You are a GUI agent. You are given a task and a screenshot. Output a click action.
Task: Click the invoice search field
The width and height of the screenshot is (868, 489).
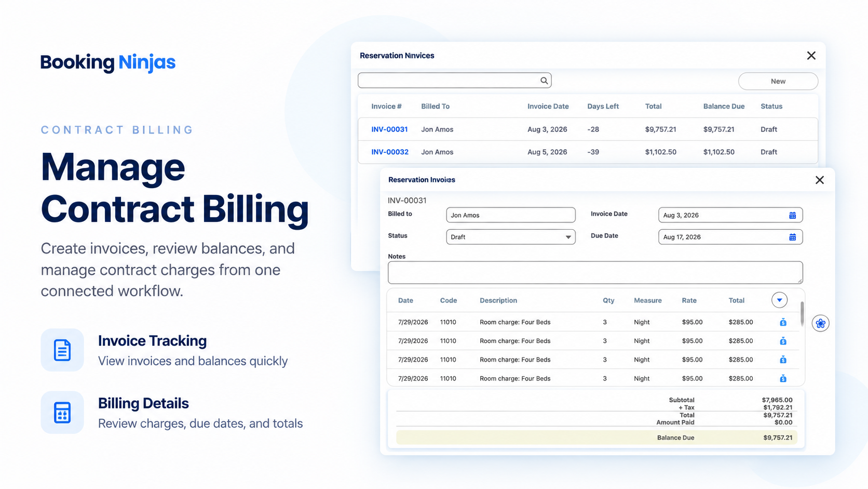click(454, 81)
